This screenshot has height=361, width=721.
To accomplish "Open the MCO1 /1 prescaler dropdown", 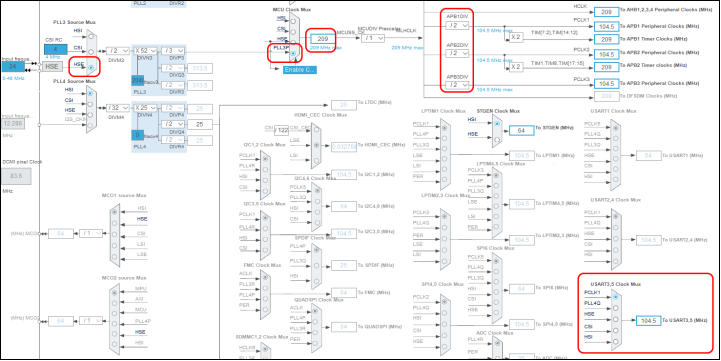I will pyautogui.click(x=91, y=234).
